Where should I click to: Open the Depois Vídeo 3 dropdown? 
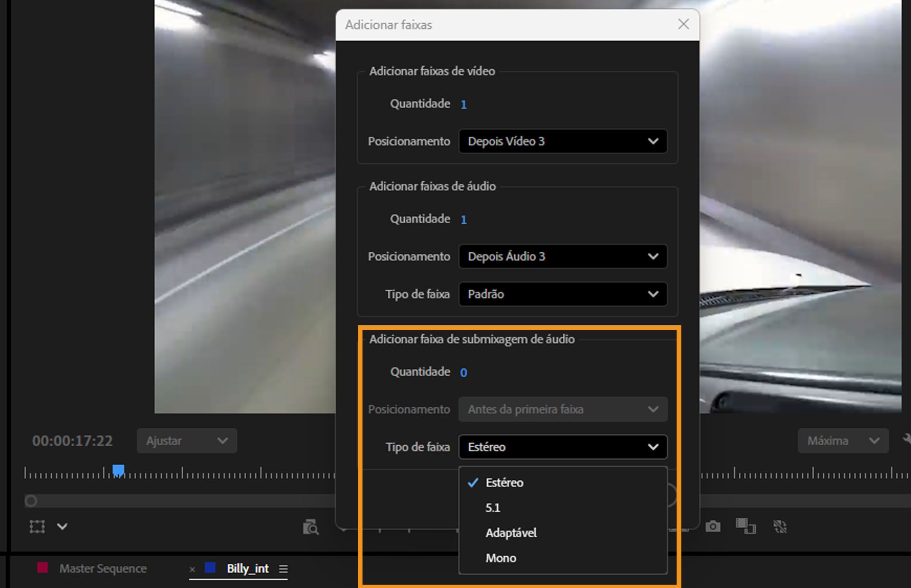pos(562,141)
